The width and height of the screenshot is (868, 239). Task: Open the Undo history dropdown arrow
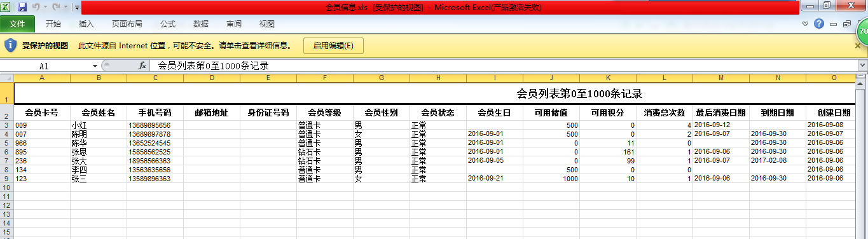(x=46, y=8)
